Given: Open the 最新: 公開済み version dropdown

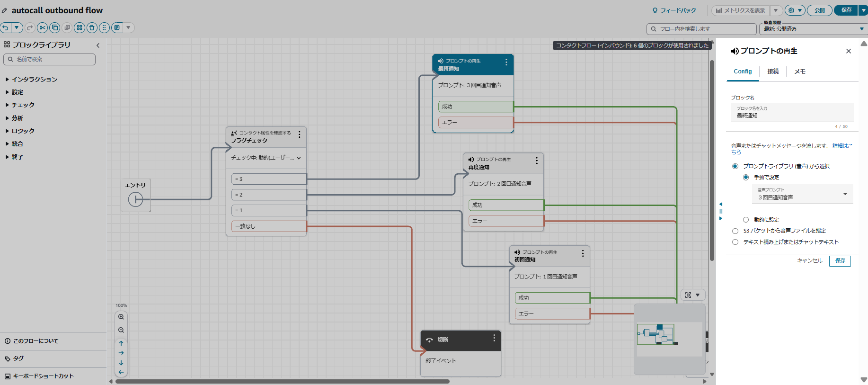Looking at the screenshot, I should click(813, 29).
